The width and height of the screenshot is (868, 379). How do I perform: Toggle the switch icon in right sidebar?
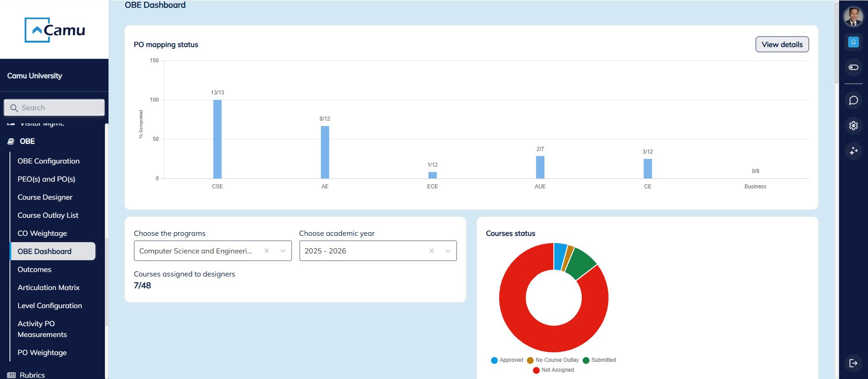(x=853, y=67)
